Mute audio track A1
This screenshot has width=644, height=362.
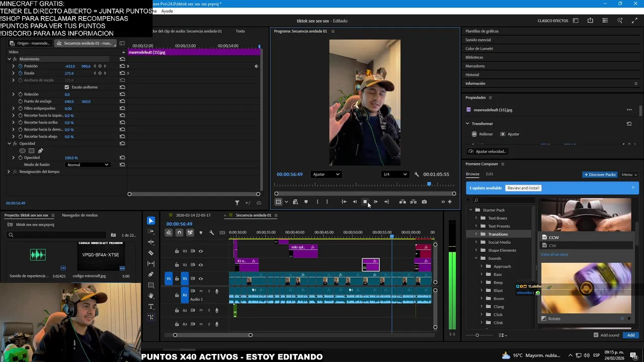tap(201, 291)
